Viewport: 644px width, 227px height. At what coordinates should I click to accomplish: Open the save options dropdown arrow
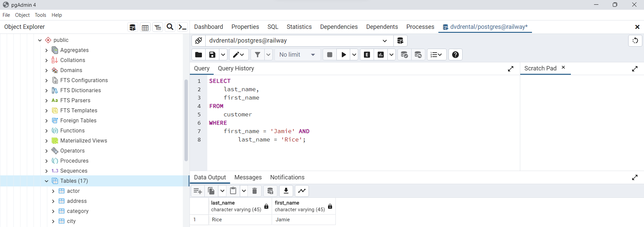click(223, 55)
